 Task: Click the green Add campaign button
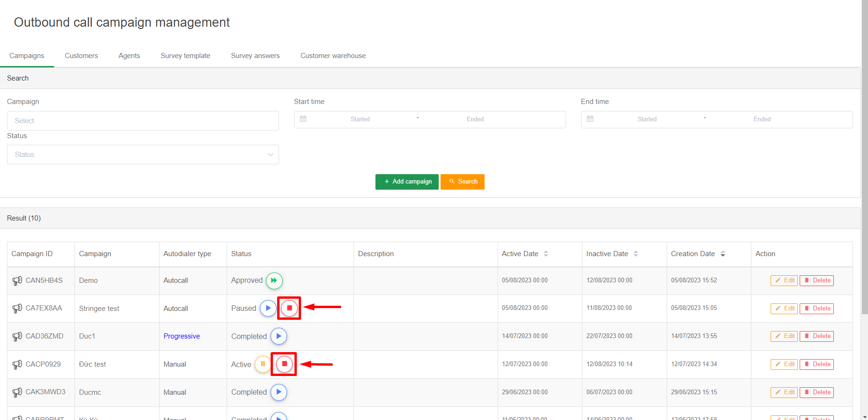[x=407, y=182]
